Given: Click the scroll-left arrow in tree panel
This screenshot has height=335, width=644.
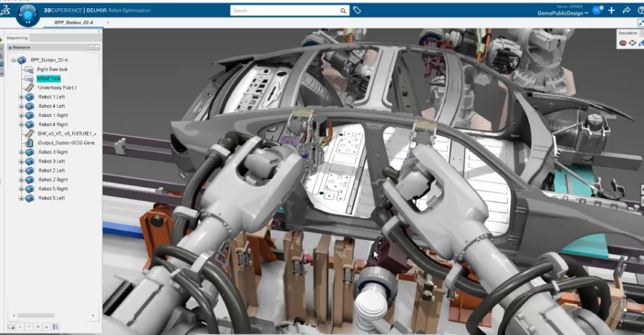Looking at the screenshot, I should click(14, 316).
